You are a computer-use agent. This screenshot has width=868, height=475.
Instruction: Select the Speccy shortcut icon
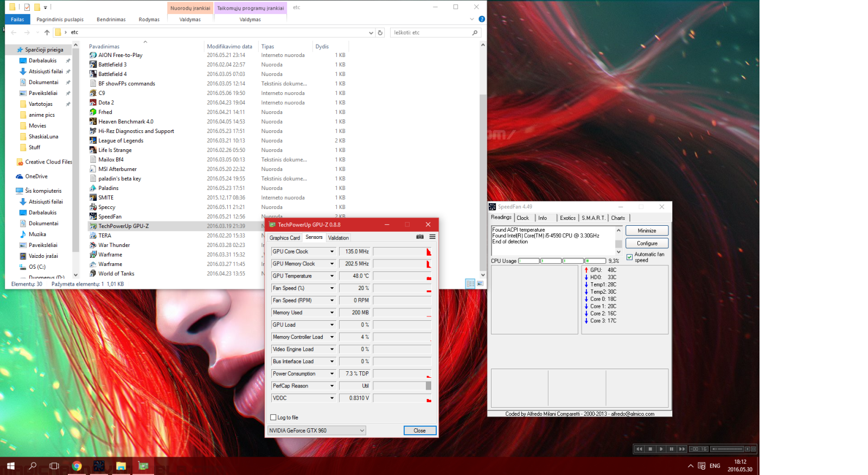[x=93, y=207]
